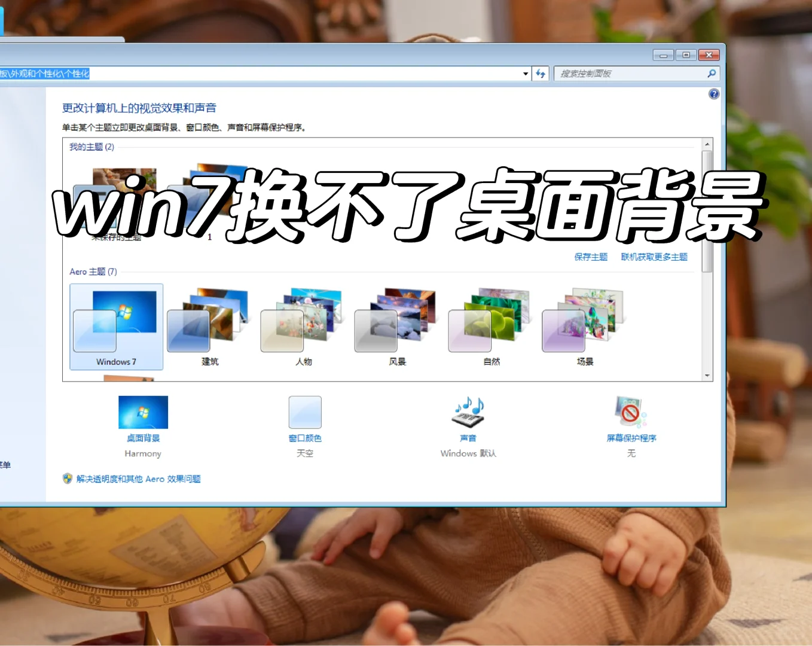Image resolution: width=812 pixels, height=646 pixels.
Task: Open the 窗口颜色 (Window Color) settings
Action: [305, 413]
